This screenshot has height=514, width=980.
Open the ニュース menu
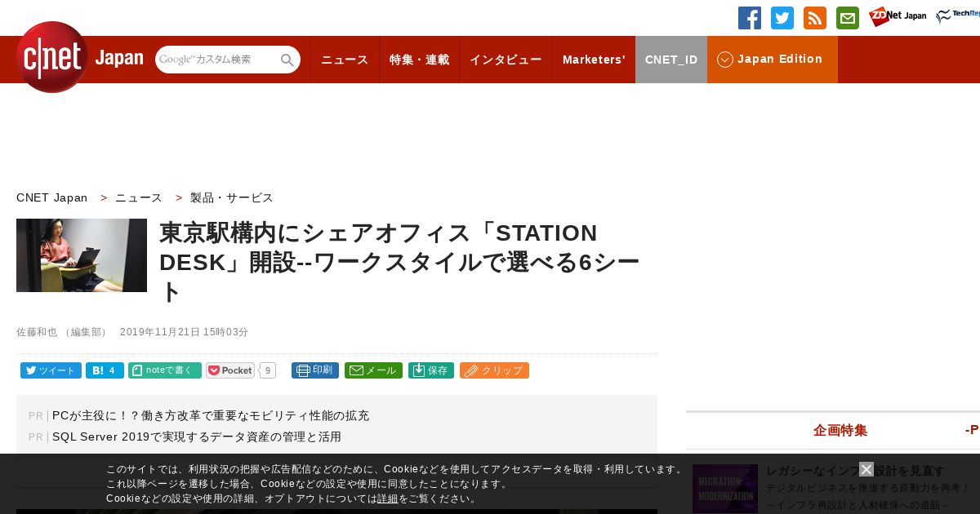[345, 60]
